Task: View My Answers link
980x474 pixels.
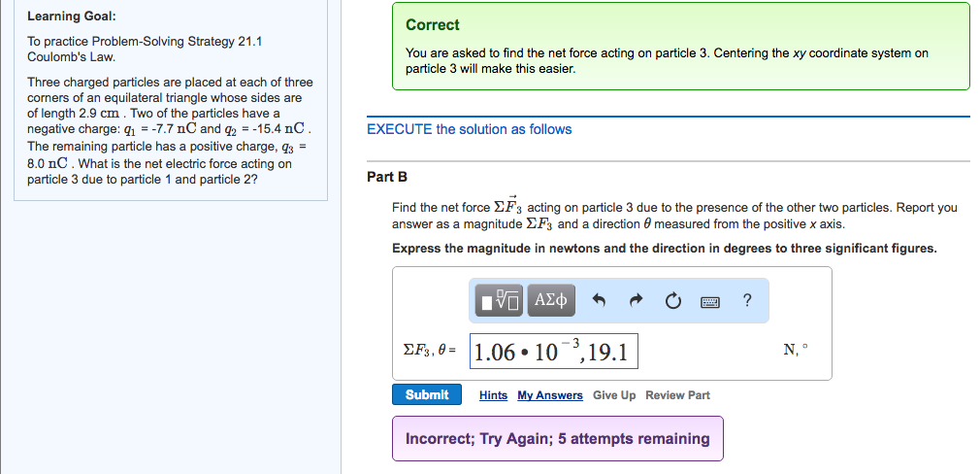Action: 550,395
